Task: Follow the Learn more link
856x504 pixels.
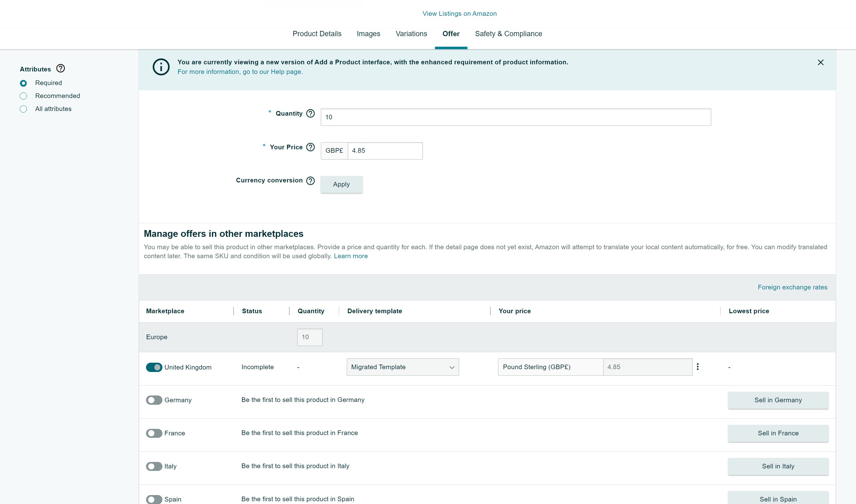Action: coord(351,256)
